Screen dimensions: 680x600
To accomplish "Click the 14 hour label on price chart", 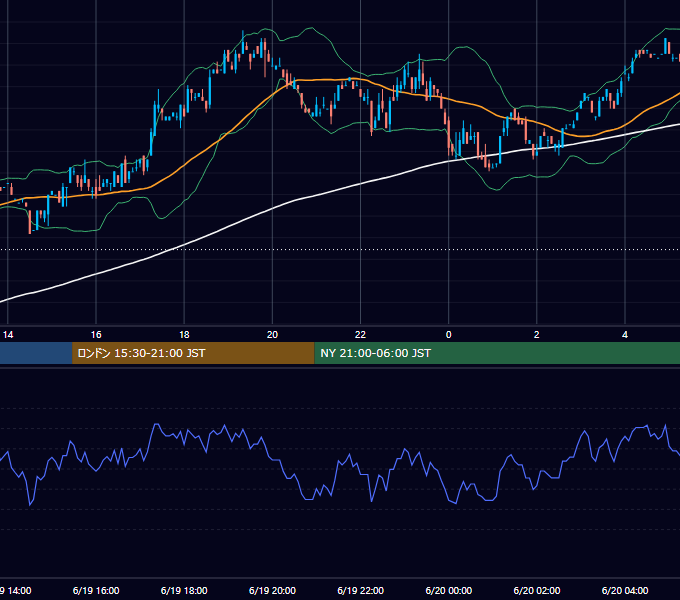I will click(x=8, y=335).
